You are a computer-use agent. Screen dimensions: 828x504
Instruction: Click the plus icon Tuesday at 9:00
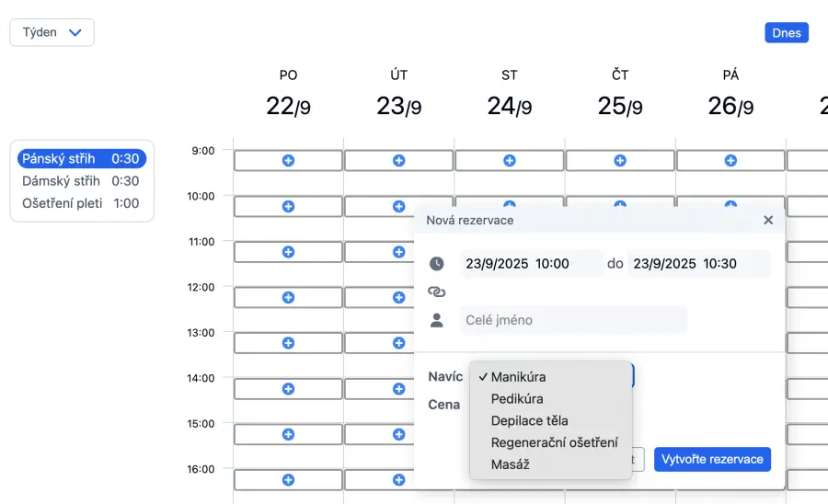pos(398,161)
